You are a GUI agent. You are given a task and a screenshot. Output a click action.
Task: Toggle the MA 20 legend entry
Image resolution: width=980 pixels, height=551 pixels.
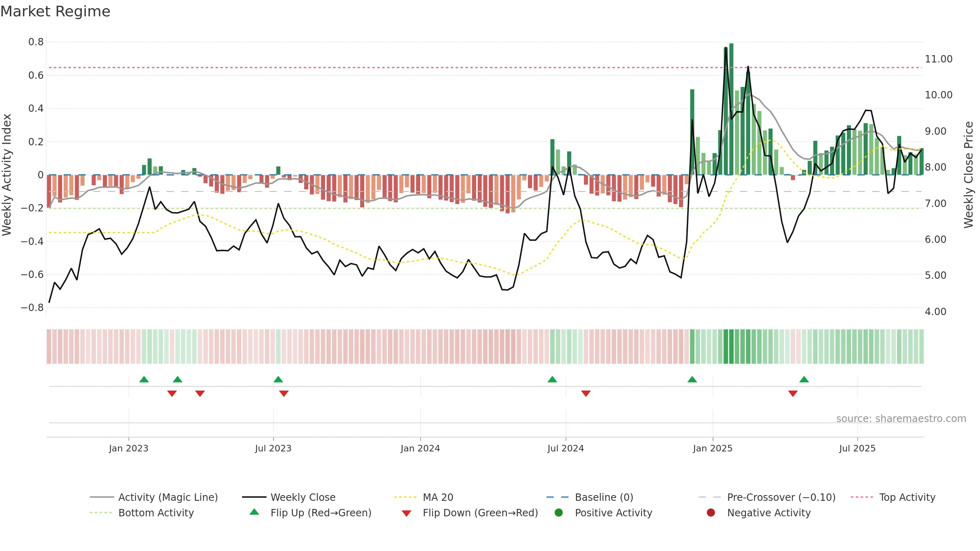[x=423, y=497]
